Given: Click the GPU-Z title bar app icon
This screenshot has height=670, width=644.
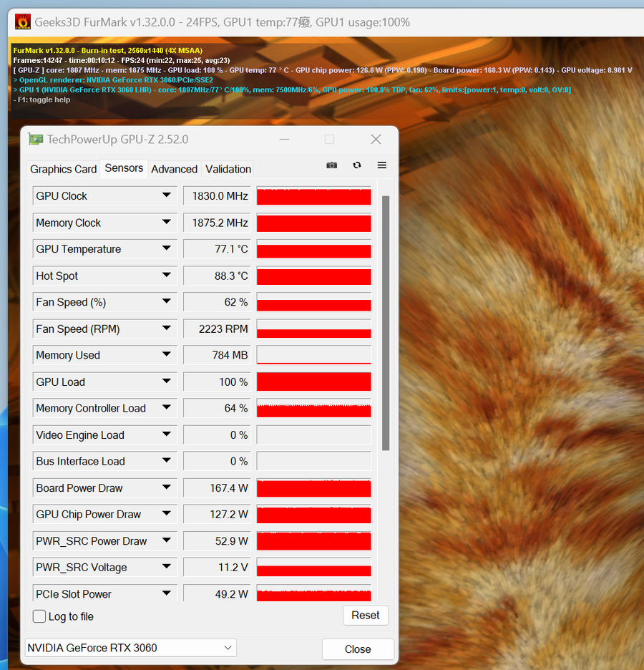Looking at the screenshot, I should tap(36, 140).
